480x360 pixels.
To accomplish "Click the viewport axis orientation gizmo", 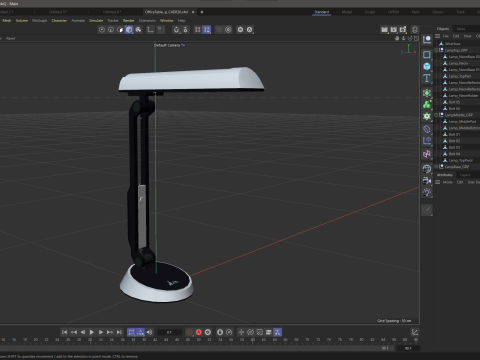I will [408, 50].
